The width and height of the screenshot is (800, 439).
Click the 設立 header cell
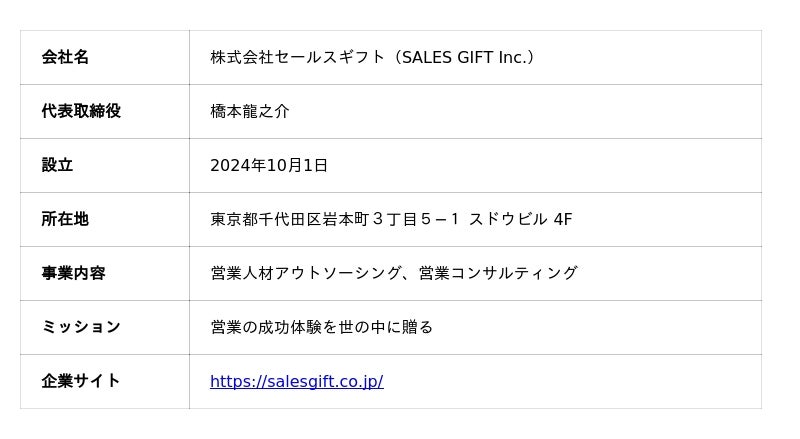[57, 165]
